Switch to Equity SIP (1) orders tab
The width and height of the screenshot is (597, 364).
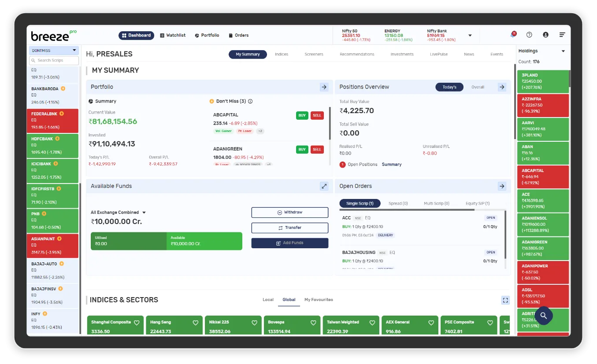click(478, 203)
